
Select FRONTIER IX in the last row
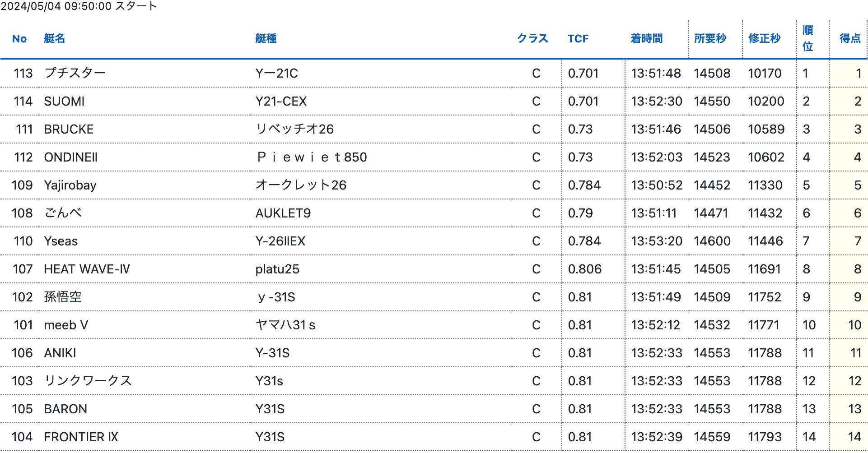pyautogui.click(x=81, y=437)
